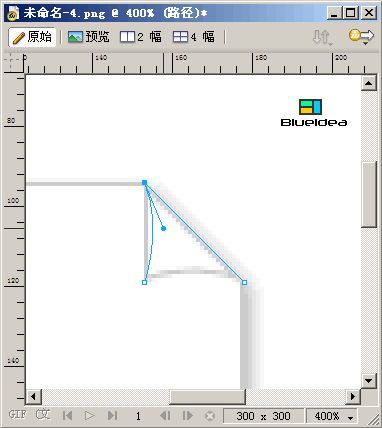Click the vertical scrollbar down arrow
Screen dimensions: 382x428
[369, 380]
